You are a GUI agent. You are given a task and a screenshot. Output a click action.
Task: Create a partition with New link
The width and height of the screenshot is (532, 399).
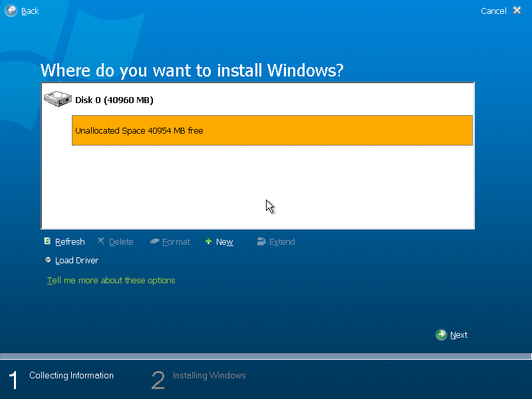tap(225, 242)
